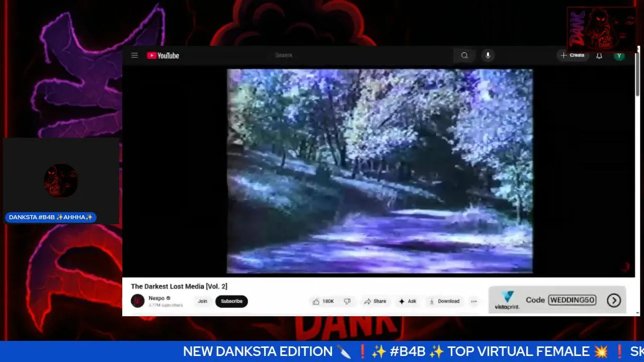The image size is (644, 362).
Task: Click the magnifying glass search button
Action: click(464, 55)
